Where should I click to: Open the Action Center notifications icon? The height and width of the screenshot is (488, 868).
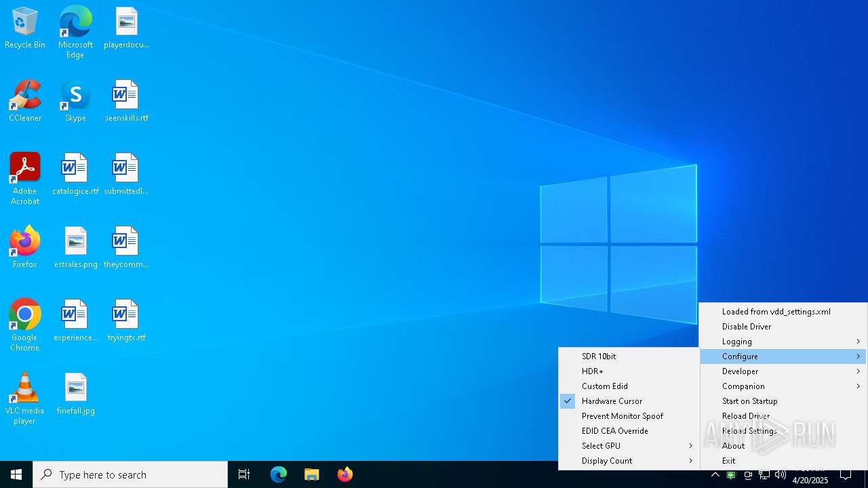pos(846,474)
